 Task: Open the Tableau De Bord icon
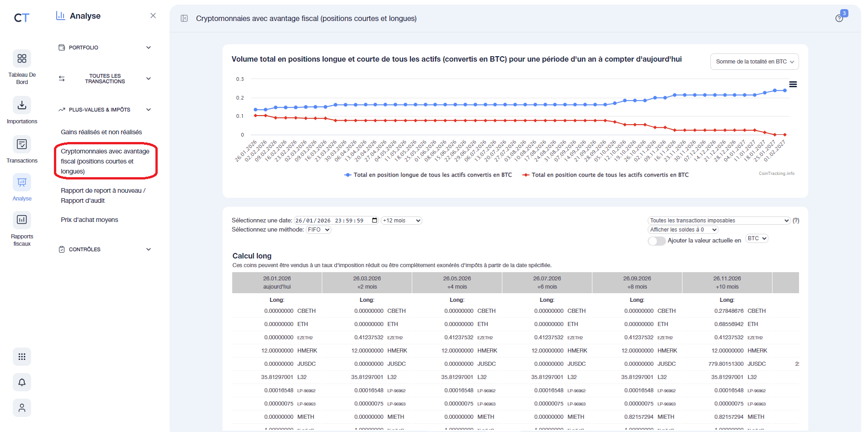21,59
